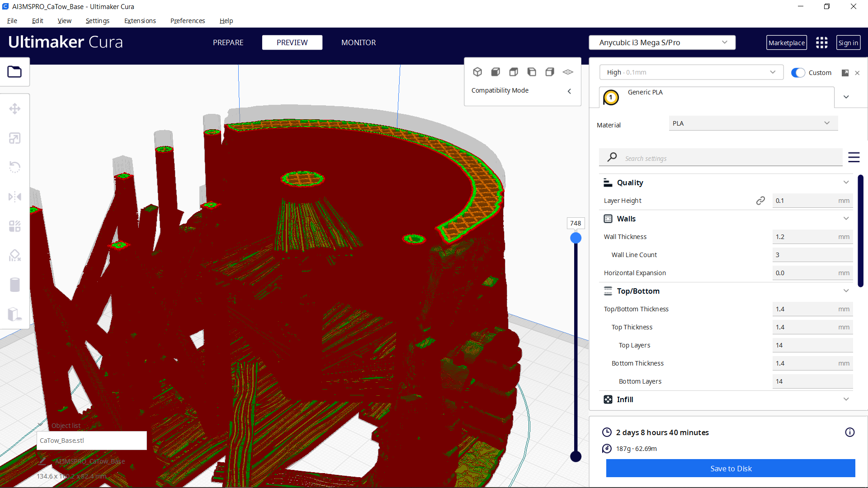Break the Layer Height link icon
868x488 pixels.
761,200
